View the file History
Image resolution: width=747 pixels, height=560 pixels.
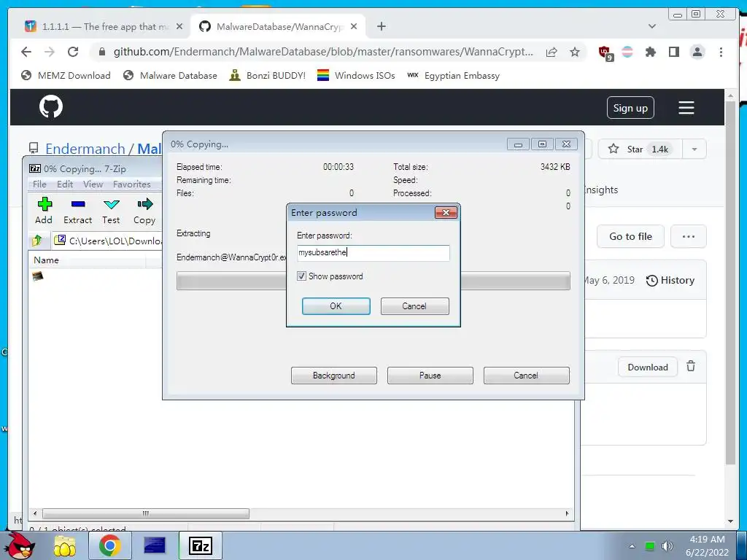tap(670, 281)
